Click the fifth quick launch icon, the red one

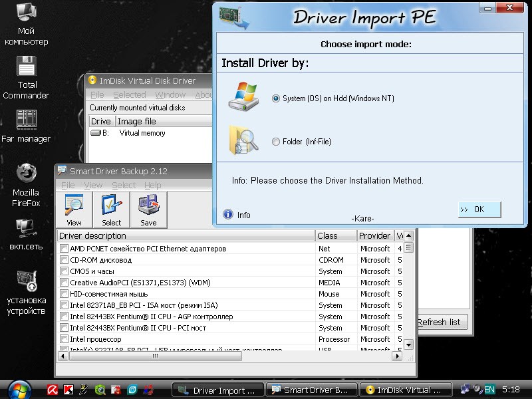pos(116,390)
